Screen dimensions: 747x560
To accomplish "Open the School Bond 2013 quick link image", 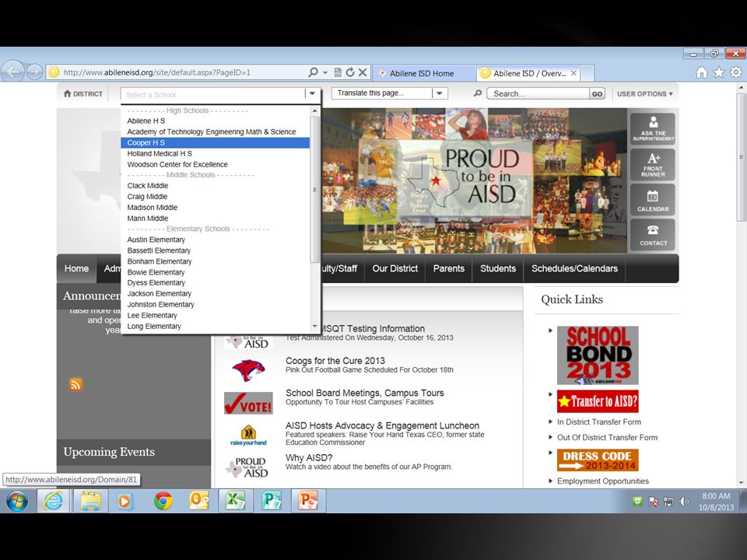I will click(598, 355).
